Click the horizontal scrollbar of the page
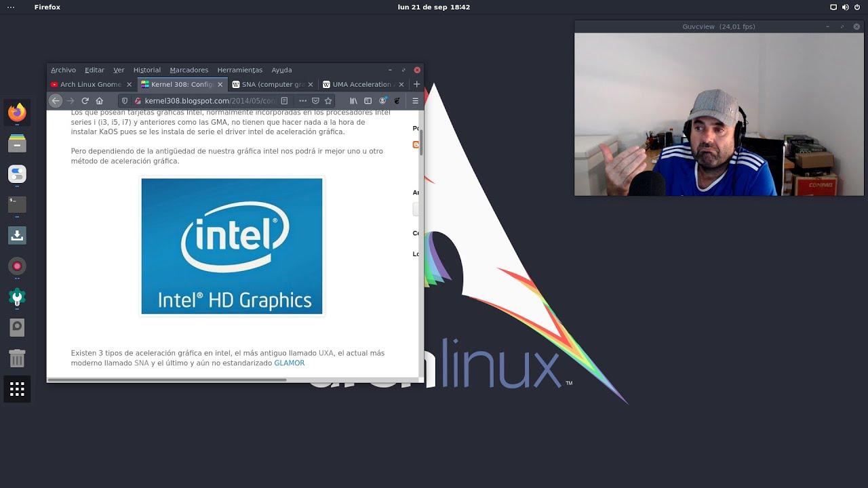The width and height of the screenshot is (868, 488). coord(170,380)
